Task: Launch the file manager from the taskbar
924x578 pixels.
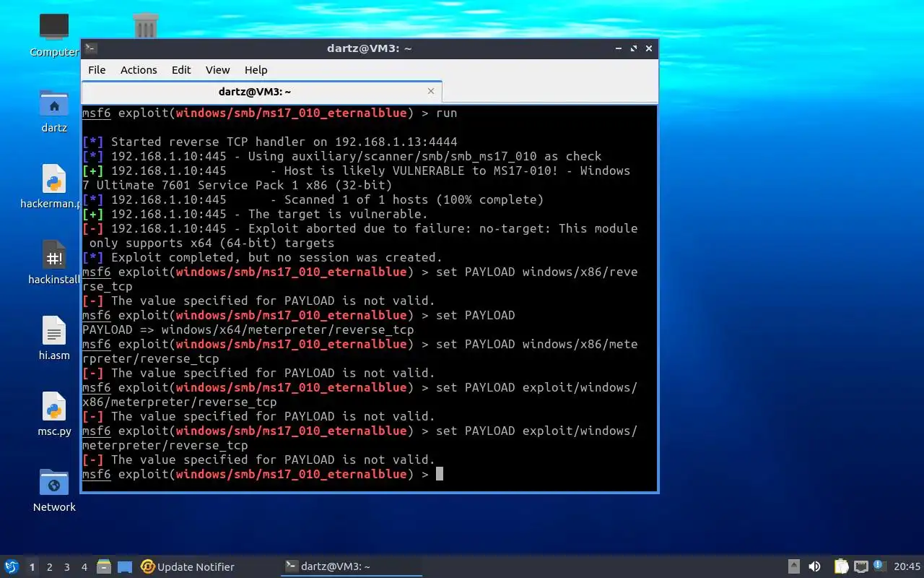Action: 103,566
